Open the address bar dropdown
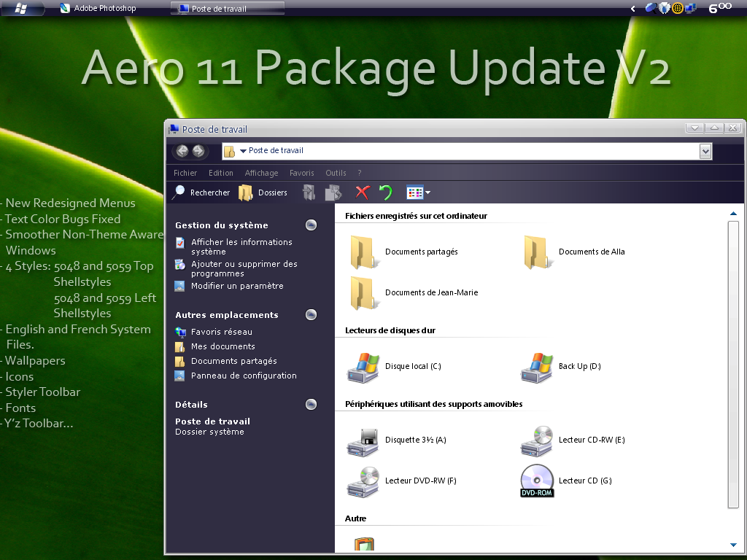747x560 pixels. pyautogui.click(x=705, y=151)
